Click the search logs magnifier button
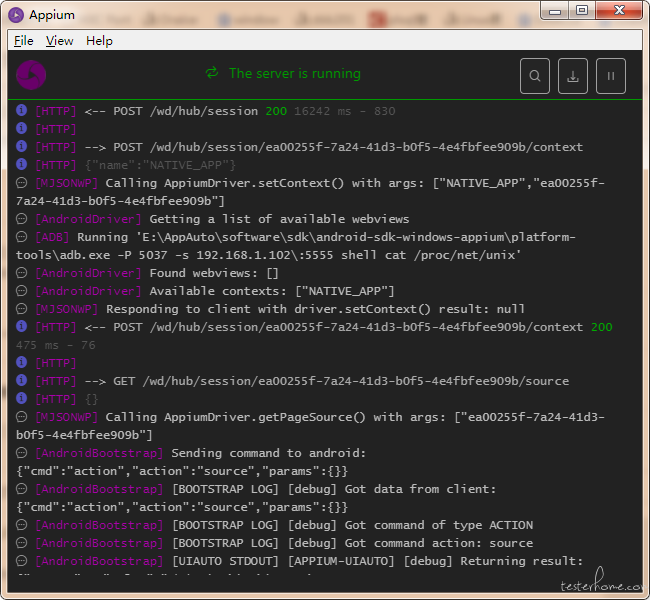This screenshot has width=650, height=600. click(535, 76)
